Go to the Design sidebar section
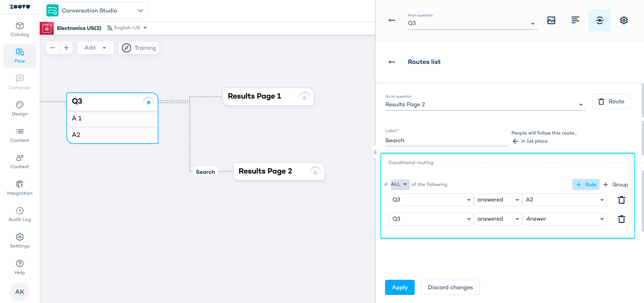 [x=20, y=109]
